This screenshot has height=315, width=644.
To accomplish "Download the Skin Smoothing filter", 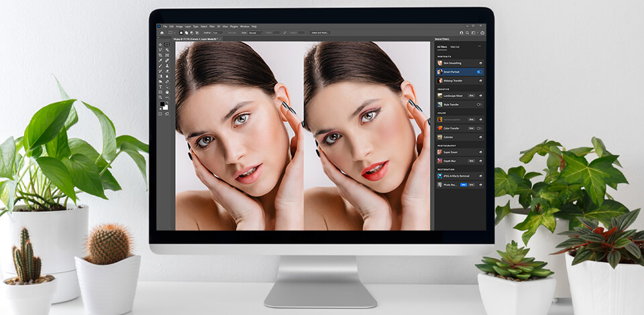I will (480, 63).
